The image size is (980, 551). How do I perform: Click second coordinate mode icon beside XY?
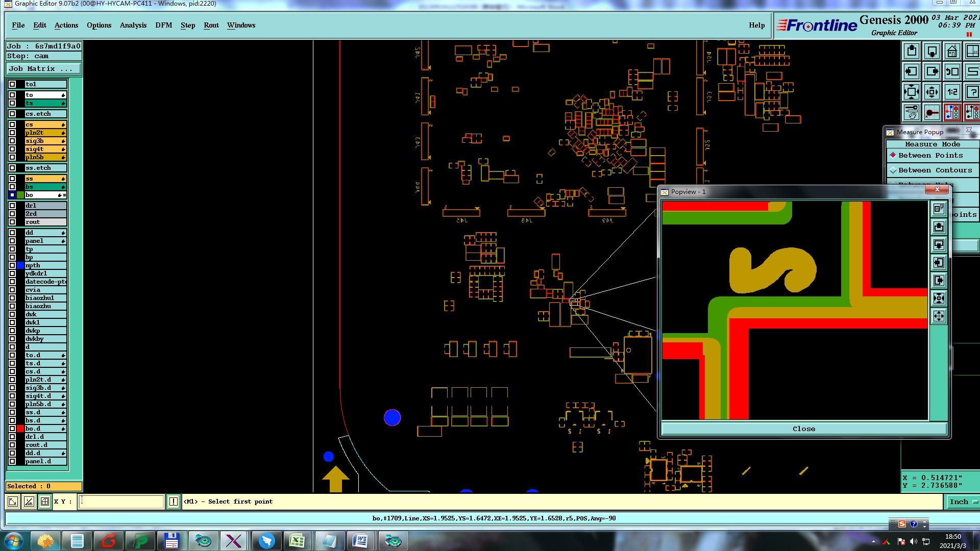[29, 502]
